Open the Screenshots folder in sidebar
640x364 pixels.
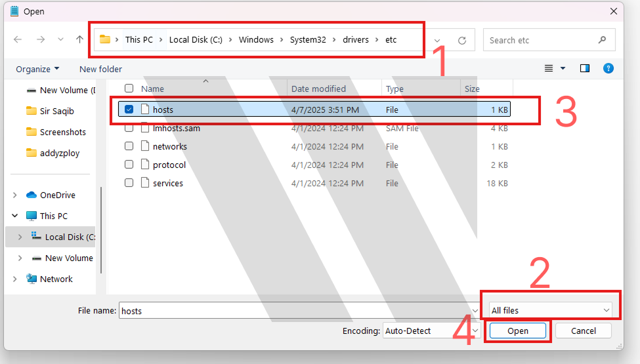point(56,132)
